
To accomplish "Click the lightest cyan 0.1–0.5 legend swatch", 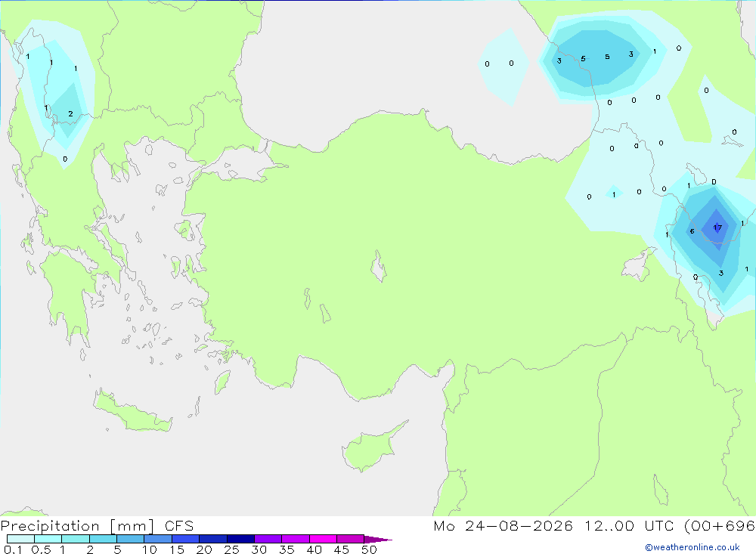I will [x=20, y=539].
